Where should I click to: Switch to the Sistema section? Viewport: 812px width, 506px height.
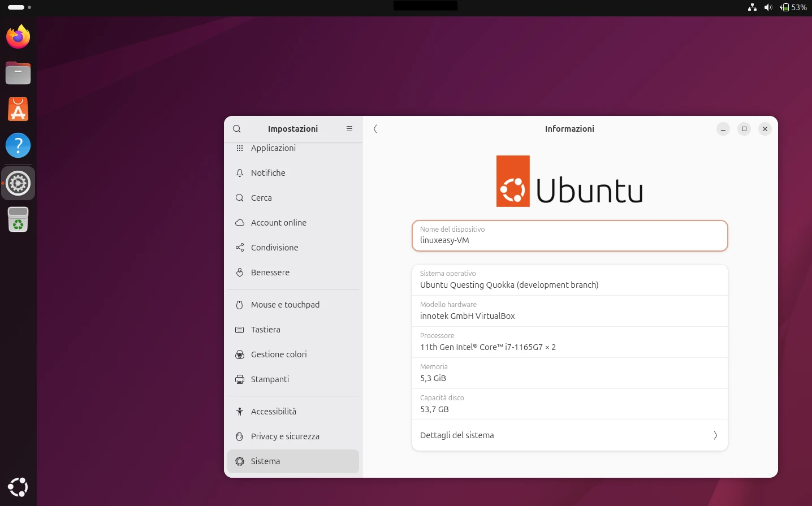[265, 461]
